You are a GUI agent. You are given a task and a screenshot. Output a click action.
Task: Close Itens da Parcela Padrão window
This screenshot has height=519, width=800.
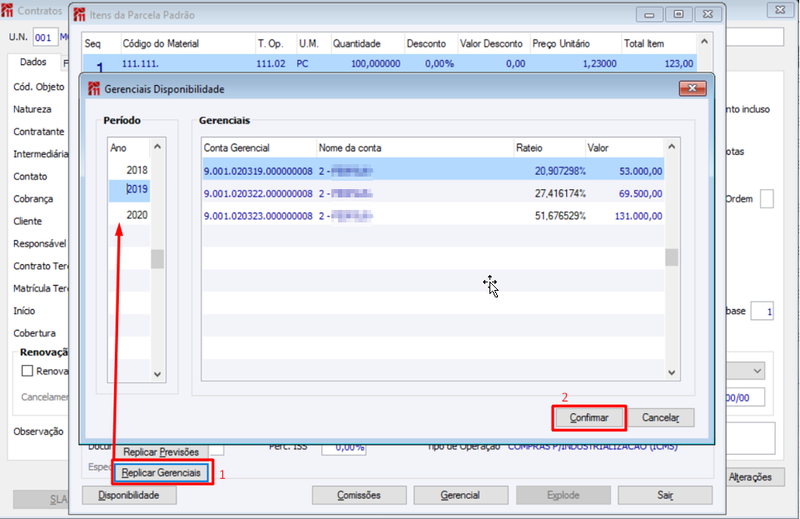coord(708,14)
